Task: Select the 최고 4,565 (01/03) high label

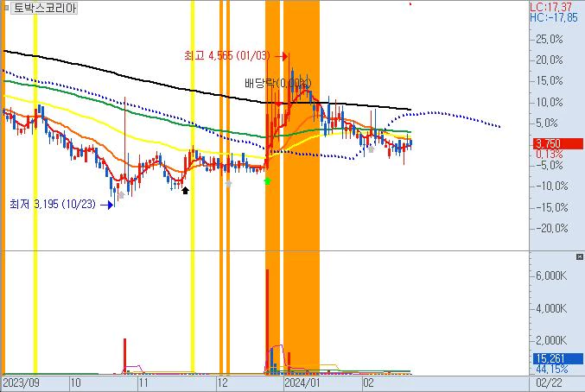Action: tap(227, 56)
